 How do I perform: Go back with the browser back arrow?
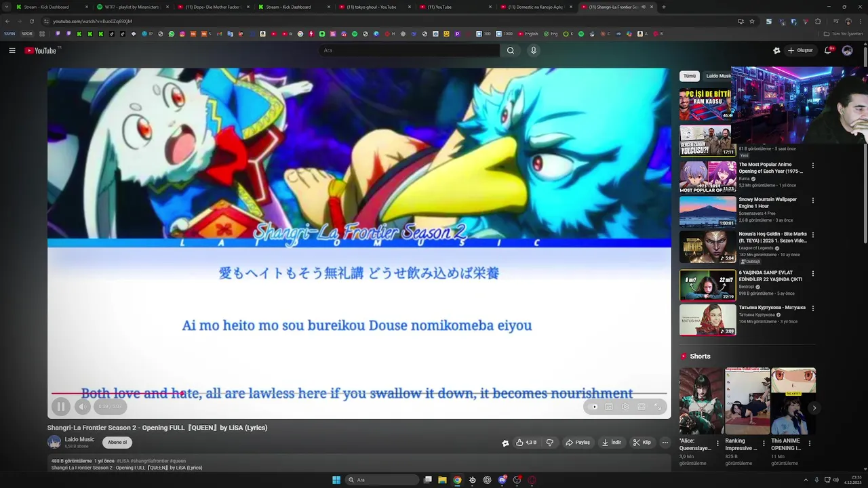click(7, 21)
